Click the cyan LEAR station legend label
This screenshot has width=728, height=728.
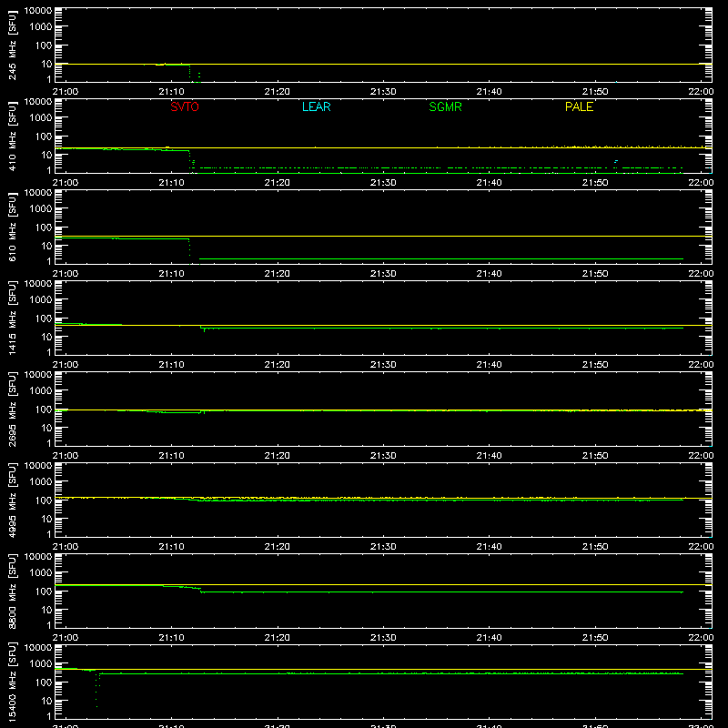316,106
